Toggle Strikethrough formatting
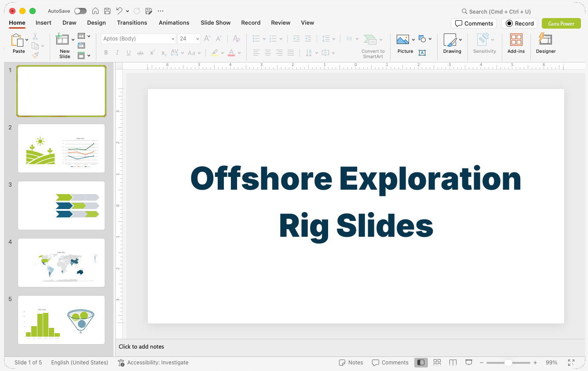Viewport: 588px width, 371px height. (x=140, y=53)
